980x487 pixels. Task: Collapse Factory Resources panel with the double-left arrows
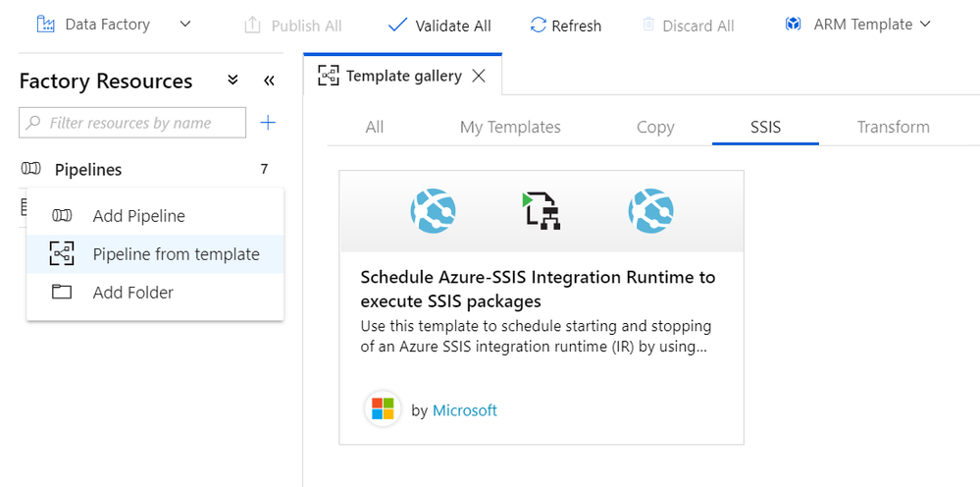[x=269, y=81]
